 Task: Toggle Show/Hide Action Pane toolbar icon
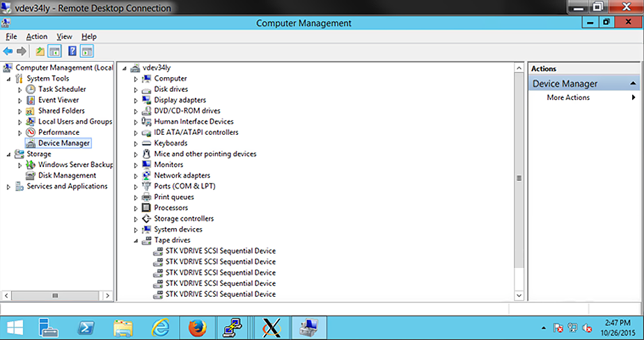pos(86,51)
